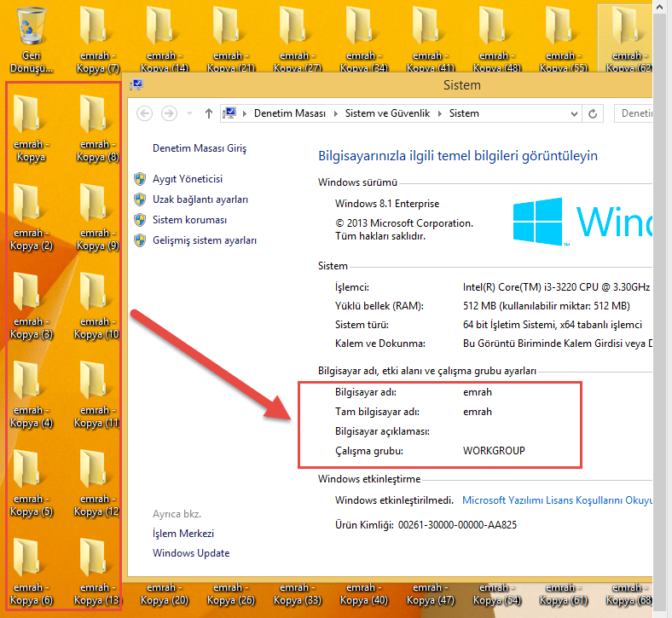This screenshot has height=618, width=672.
Task: Navigate to Denetim Masası breadcrumb
Action: click(x=290, y=113)
